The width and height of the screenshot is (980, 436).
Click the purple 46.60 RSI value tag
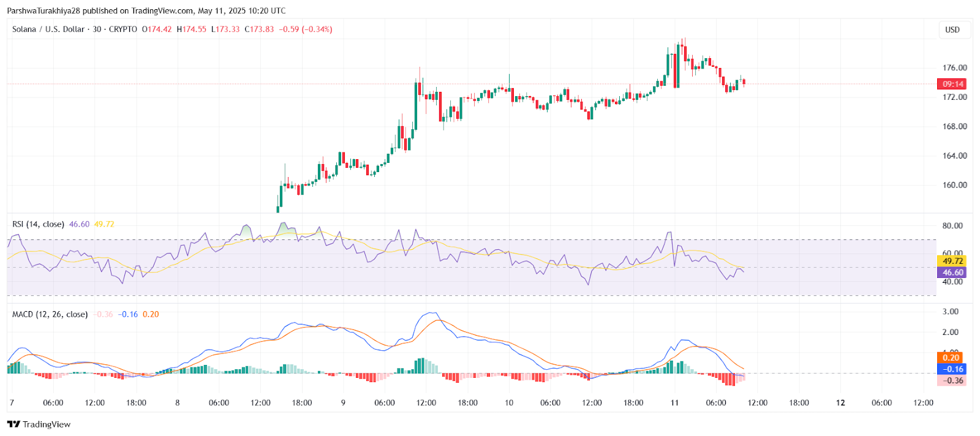coord(952,272)
